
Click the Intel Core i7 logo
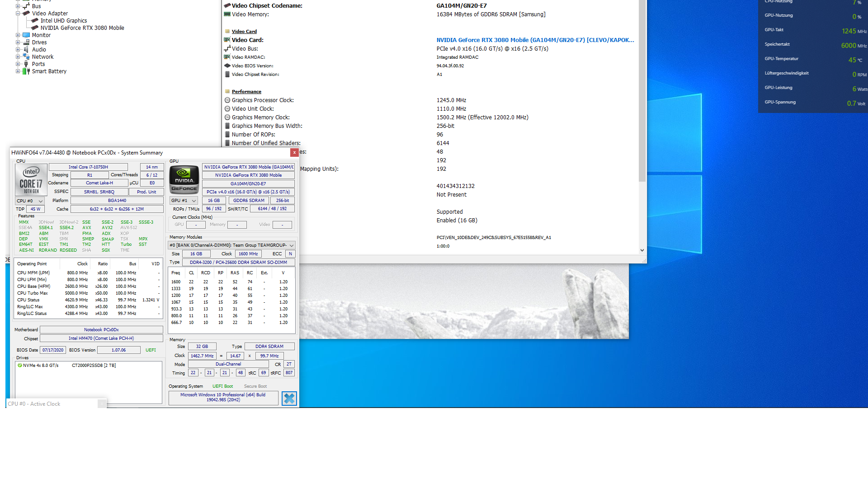coord(31,179)
